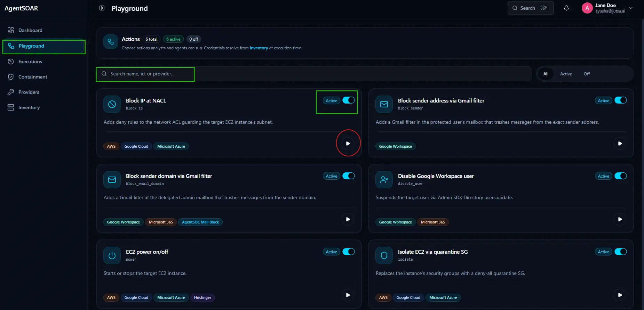
Task: Focus the search name, id, or provider field
Action: (x=314, y=74)
